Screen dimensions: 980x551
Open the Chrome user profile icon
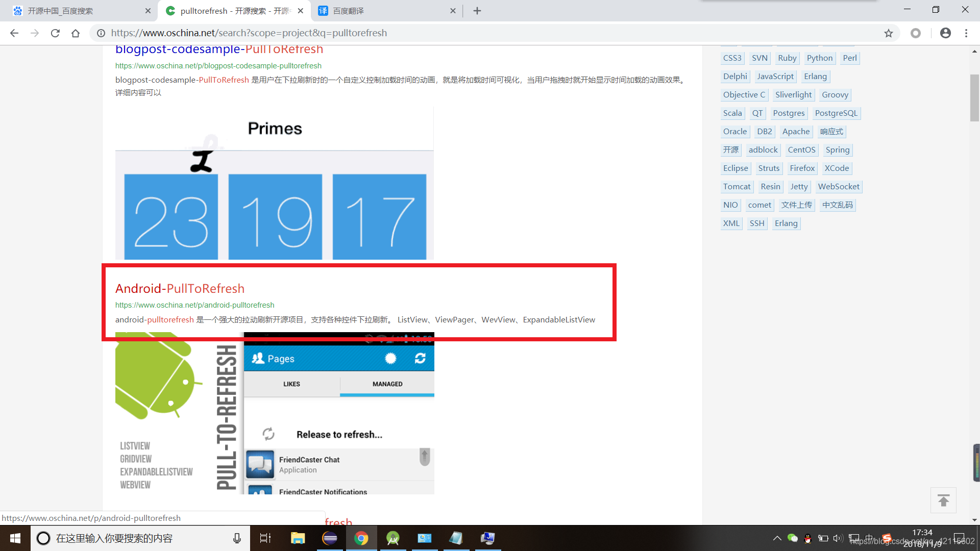click(x=945, y=33)
